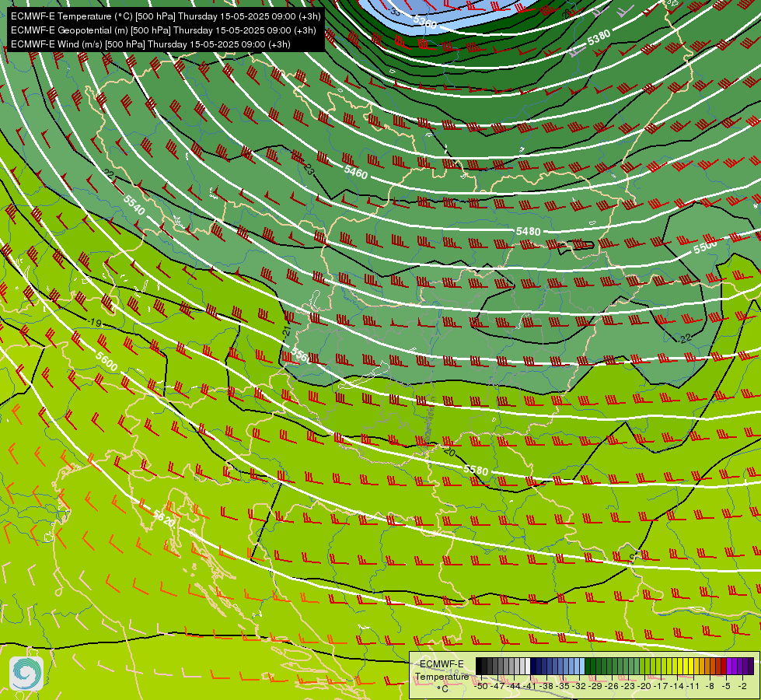Select the ECMWF-E Geopotential 500 hPa title line

(163, 30)
